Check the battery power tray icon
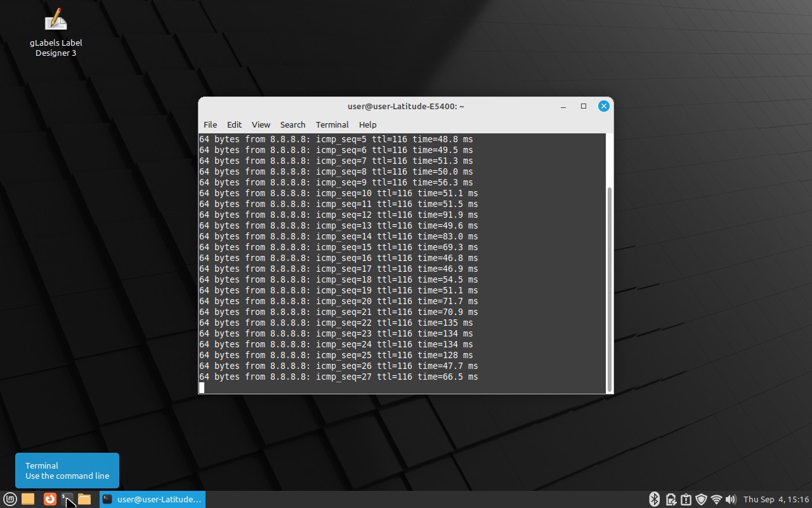 click(x=671, y=499)
